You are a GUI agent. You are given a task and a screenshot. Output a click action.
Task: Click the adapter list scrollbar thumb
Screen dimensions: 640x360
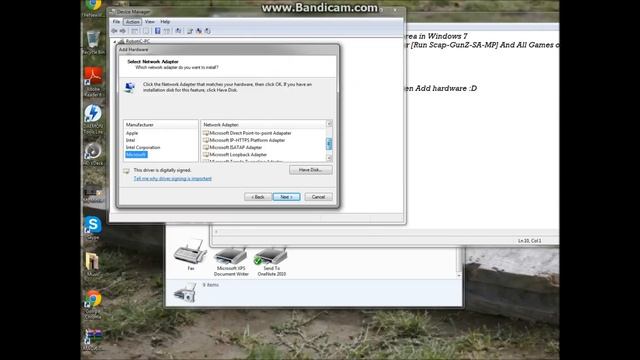tap(329, 144)
